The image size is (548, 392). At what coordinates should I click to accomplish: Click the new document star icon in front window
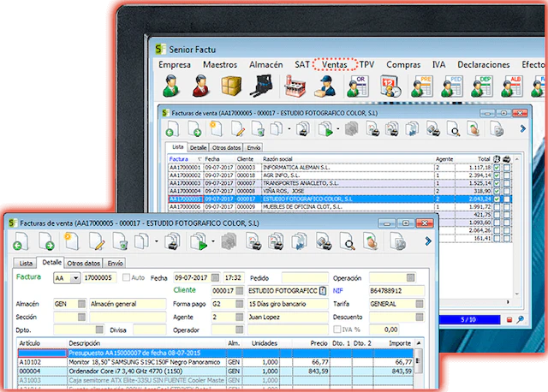(71, 241)
